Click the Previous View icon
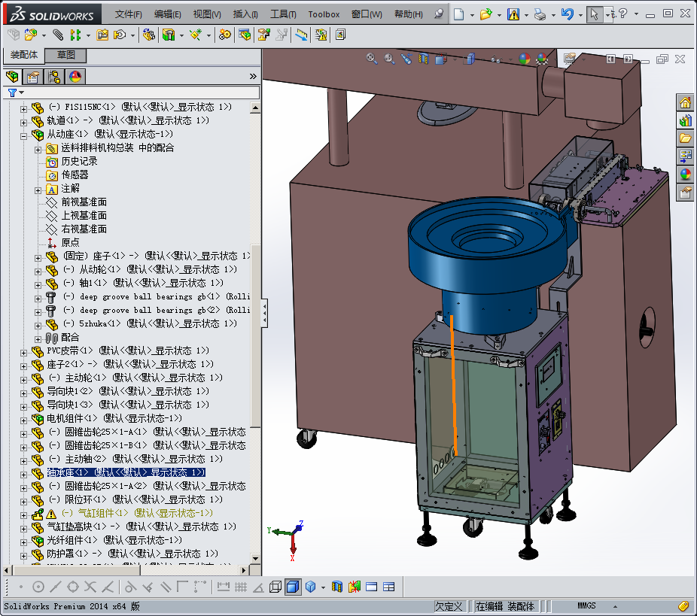 pos(406,59)
